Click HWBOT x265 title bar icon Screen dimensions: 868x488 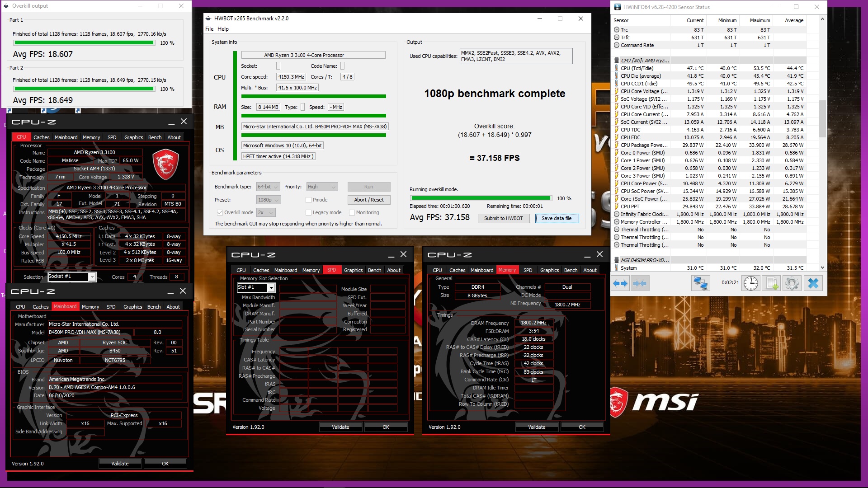(208, 19)
